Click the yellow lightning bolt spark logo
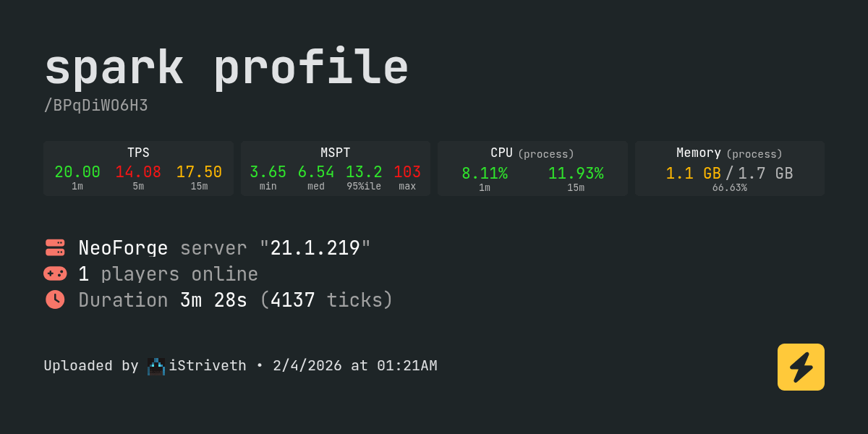 coord(801,367)
